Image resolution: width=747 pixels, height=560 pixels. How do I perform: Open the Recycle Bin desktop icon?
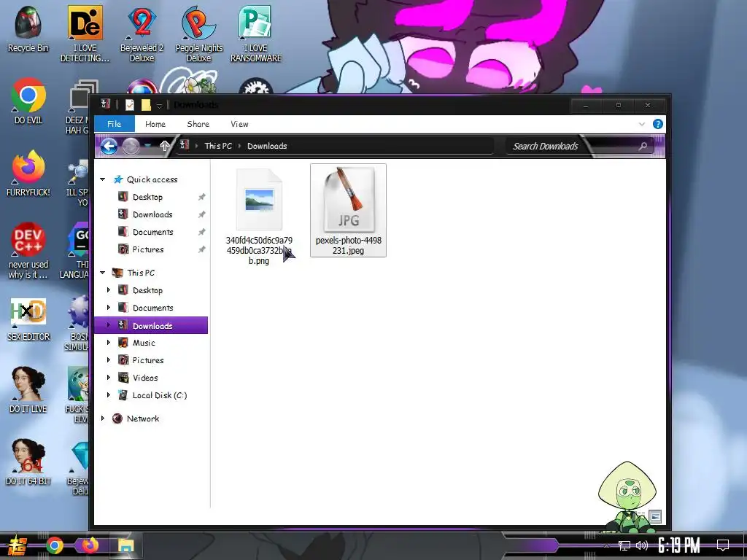coord(28,28)
